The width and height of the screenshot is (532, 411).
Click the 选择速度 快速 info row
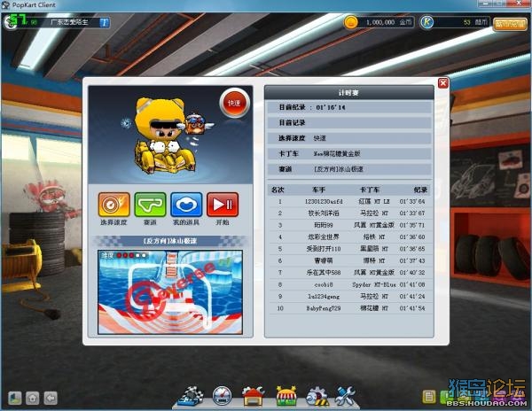349,138
